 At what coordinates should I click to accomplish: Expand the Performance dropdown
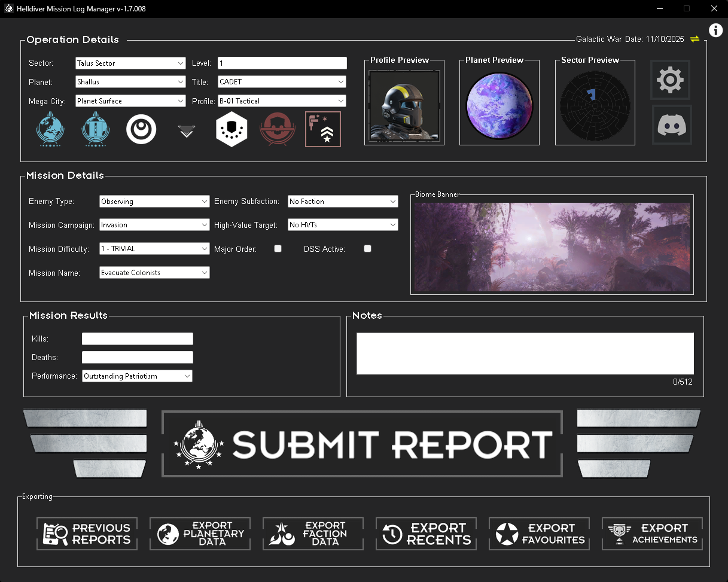pyautogui.click(x=137, y=376)
